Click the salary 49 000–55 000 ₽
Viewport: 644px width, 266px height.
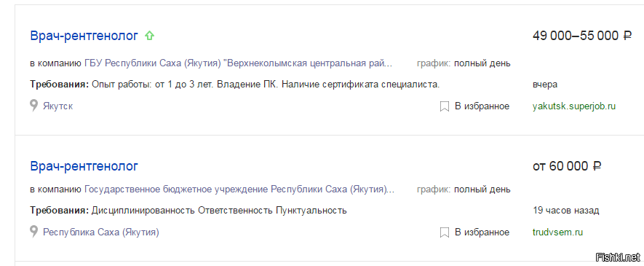pyautogui.click(x=582, y=36)
